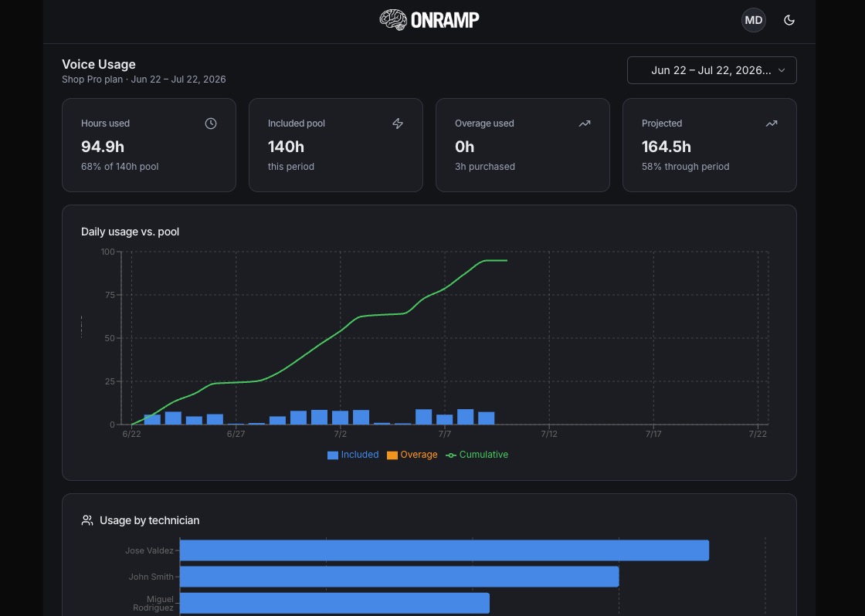The image size is (865, 616).
Task: Click the lightning bolt icon on Included pool
Action: 397,124
